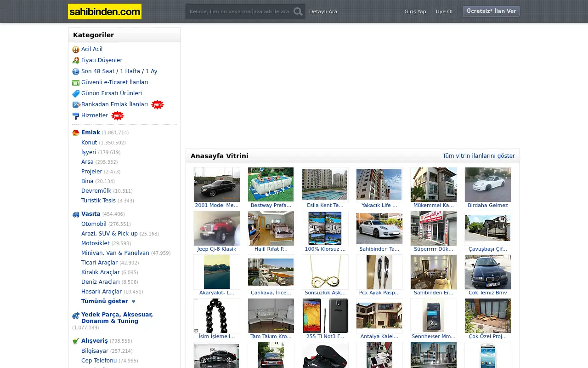Screen dimensions: 588x368
Task: Select the Otomobil subcategory
Action: pyautogui.click(x=94, y=224)
